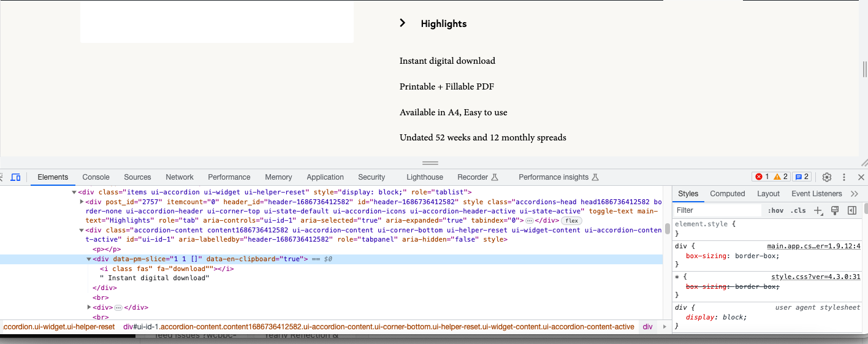Open DevTools settings gear
The image size is (868, 344).
[x=827, y=177]
